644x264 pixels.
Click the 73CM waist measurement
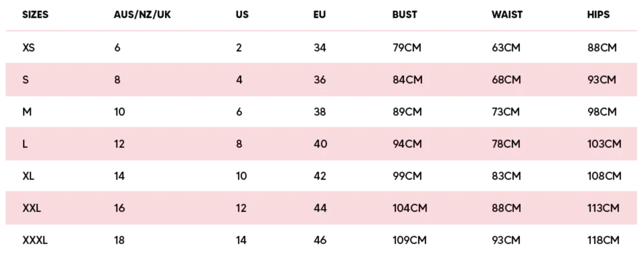[x=505, y=112]
